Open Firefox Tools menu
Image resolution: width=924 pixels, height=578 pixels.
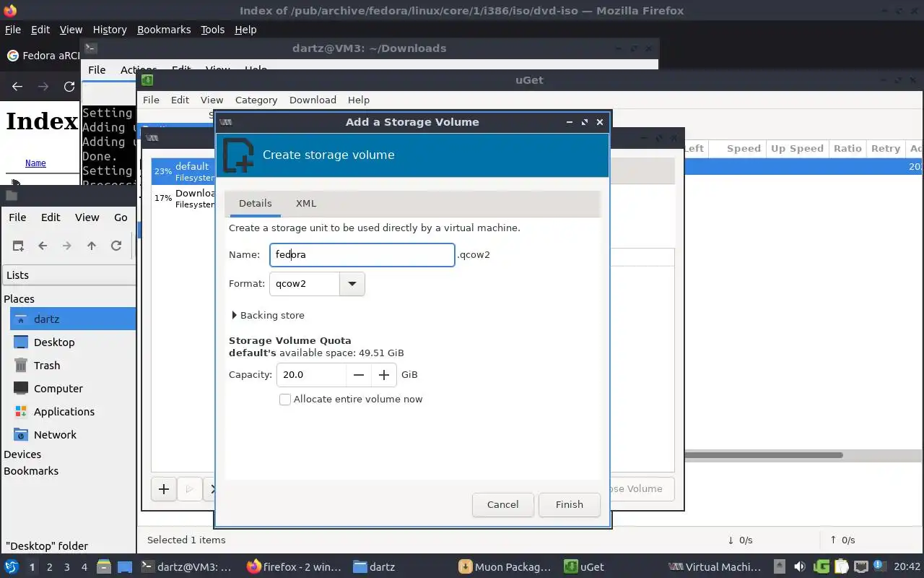[212, 30]
